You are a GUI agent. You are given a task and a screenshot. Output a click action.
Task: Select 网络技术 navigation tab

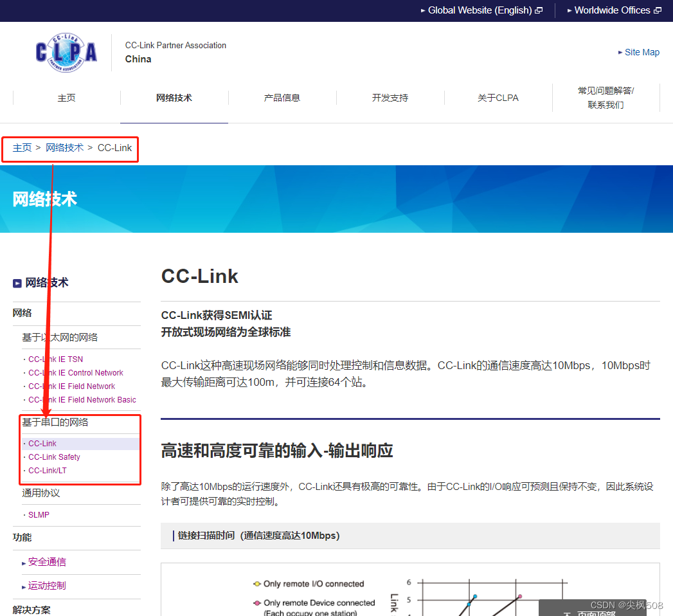174,98
